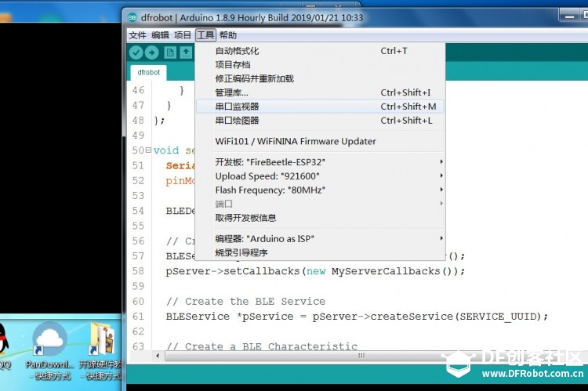Open the 项目 menu

(183, 35)
